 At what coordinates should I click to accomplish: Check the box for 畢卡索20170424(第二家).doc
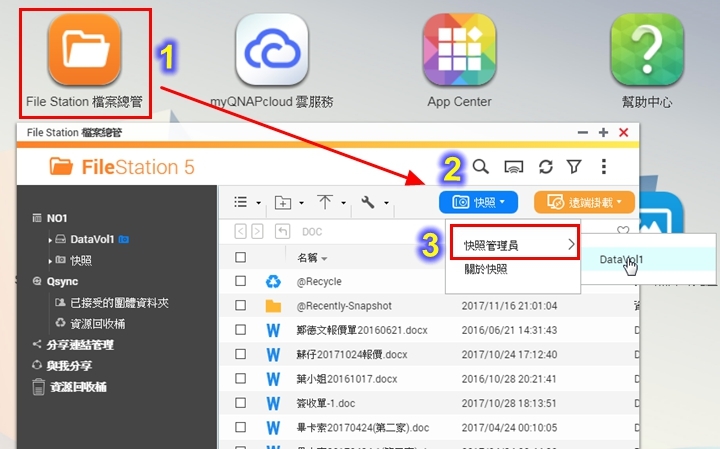[x=240, y=427]
